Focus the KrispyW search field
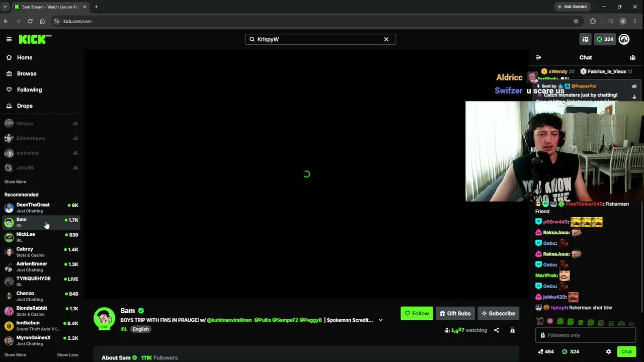This screenshot has height=362, width=644. point(320,39)
